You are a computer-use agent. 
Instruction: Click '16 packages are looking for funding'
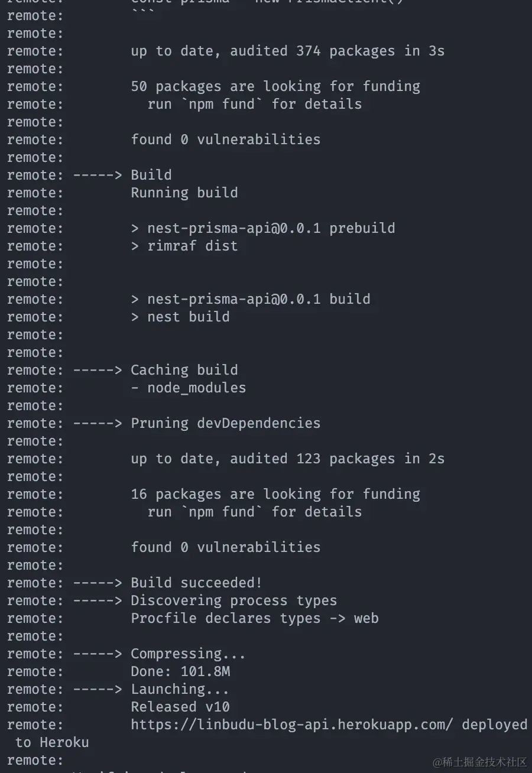(x=275, y=494)
